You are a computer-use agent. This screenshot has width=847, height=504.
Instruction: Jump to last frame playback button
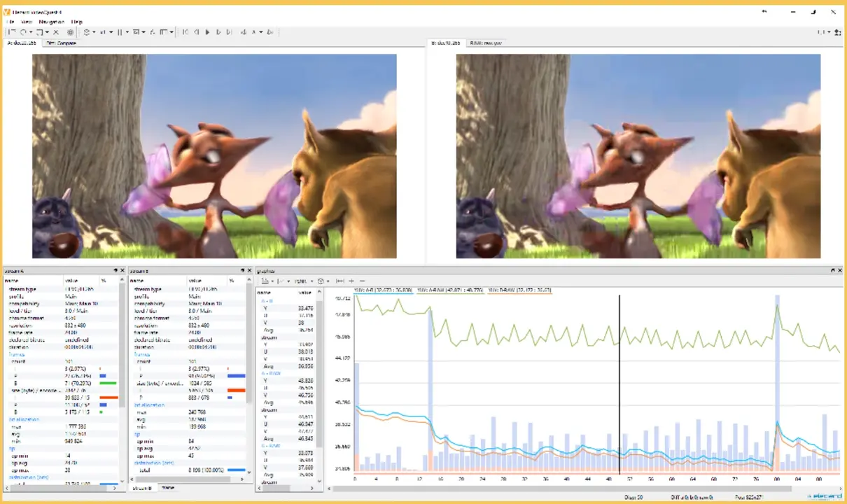click(229, 32)
